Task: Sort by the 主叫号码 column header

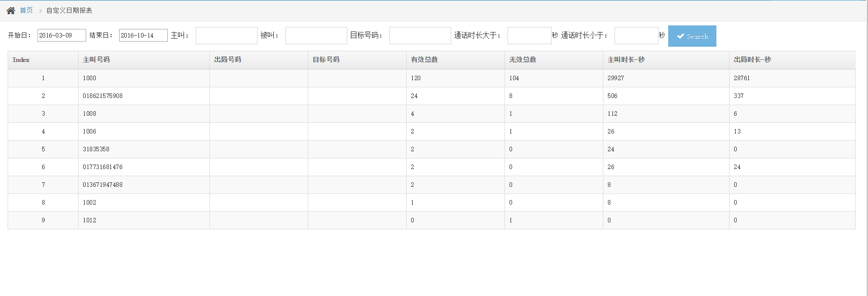Action: point(96,60)
